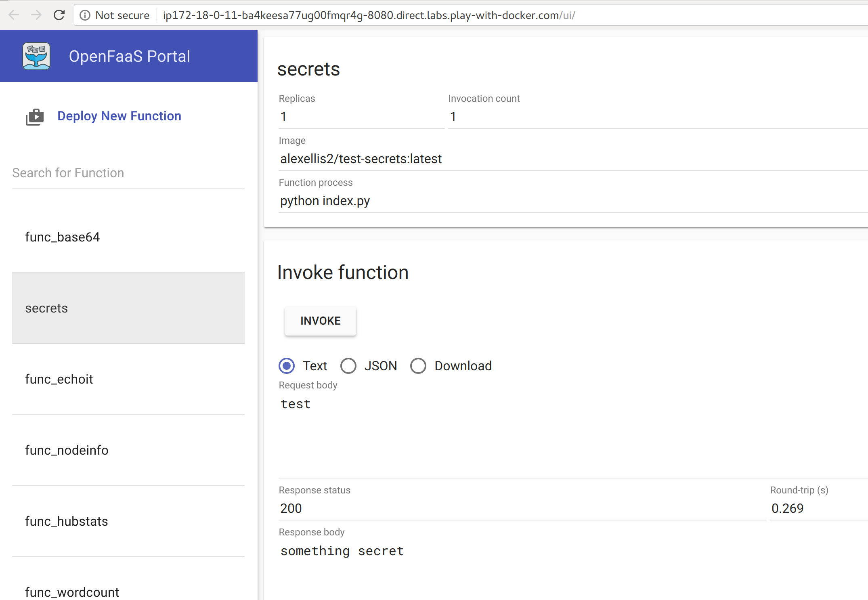The width and height of the screenshot is (868, 600).
Task: Select the func_nodeinfo function
Action: [x=67, y=450]
